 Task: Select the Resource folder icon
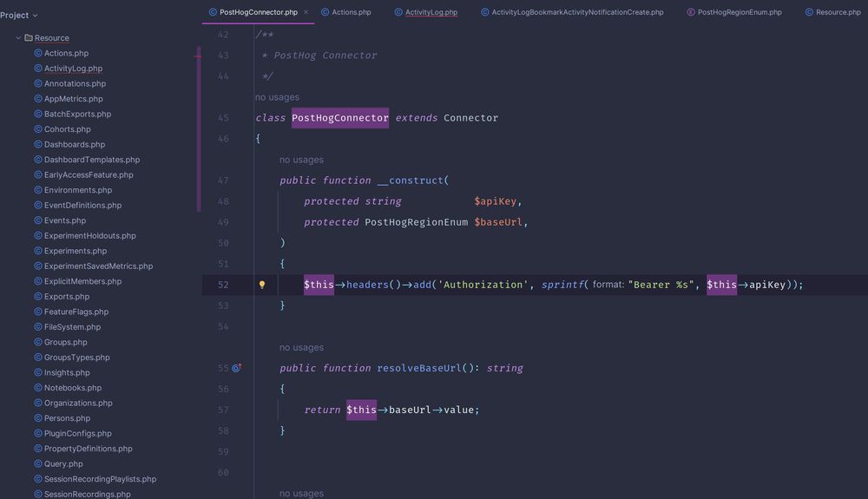pos(29,38)
